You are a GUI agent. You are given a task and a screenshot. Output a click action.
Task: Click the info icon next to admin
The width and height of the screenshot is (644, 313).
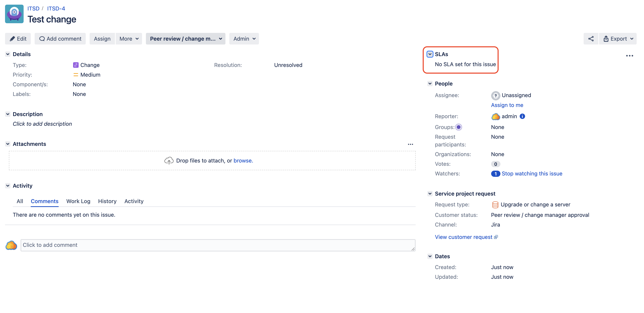pos(522,116)
